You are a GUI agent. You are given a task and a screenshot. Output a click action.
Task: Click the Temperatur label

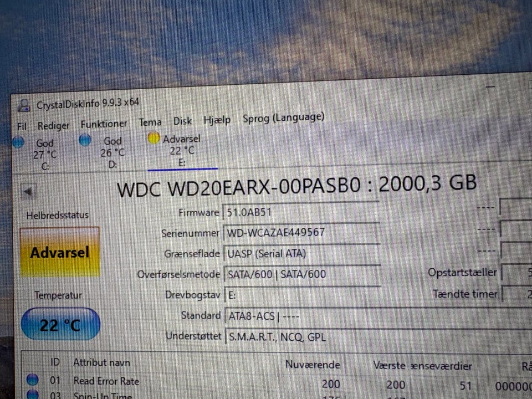[x=58, y=295]
